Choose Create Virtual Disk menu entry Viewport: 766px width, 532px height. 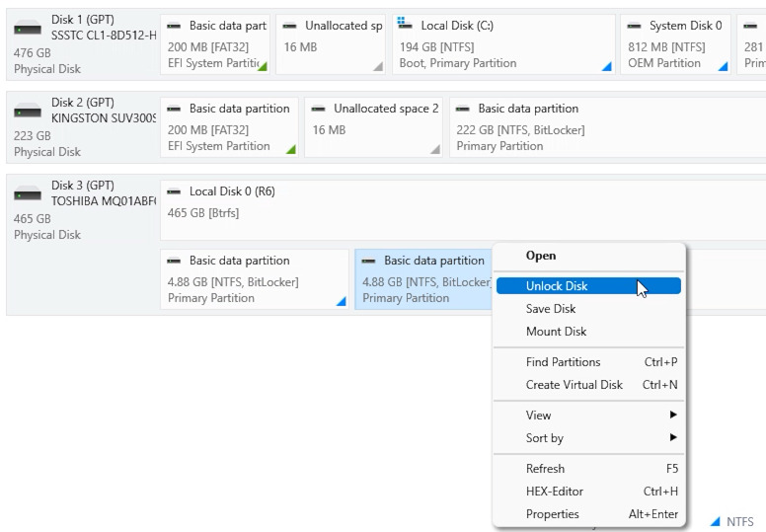click(588, 385)
